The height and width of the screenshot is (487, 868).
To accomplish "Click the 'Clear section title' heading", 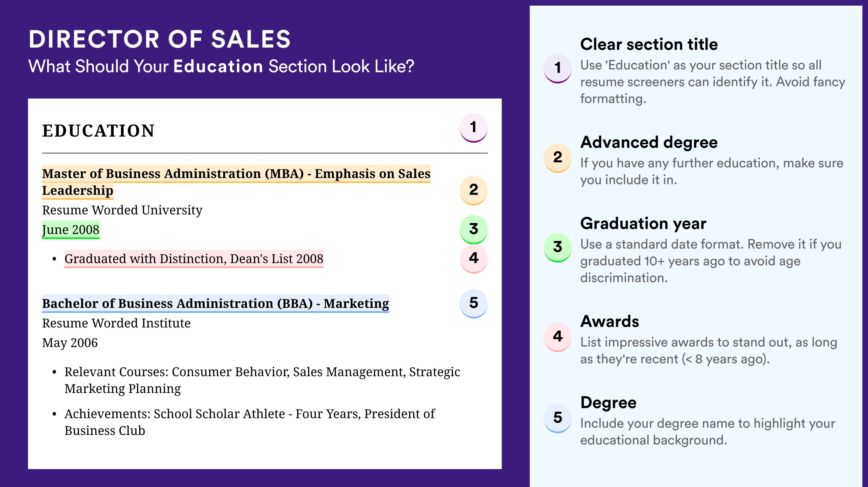I will (x=649, y=45).
